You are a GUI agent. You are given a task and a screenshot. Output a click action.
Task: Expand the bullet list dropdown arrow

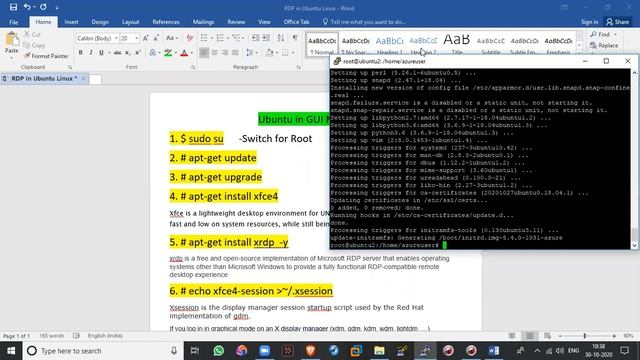pos(212,38)
